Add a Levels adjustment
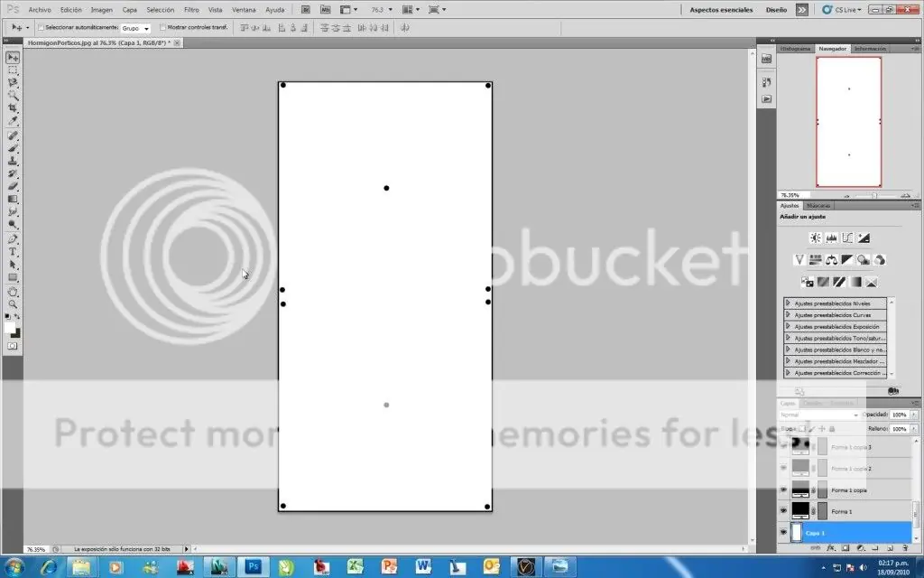 pyautogui.click(x=831, y=238)
